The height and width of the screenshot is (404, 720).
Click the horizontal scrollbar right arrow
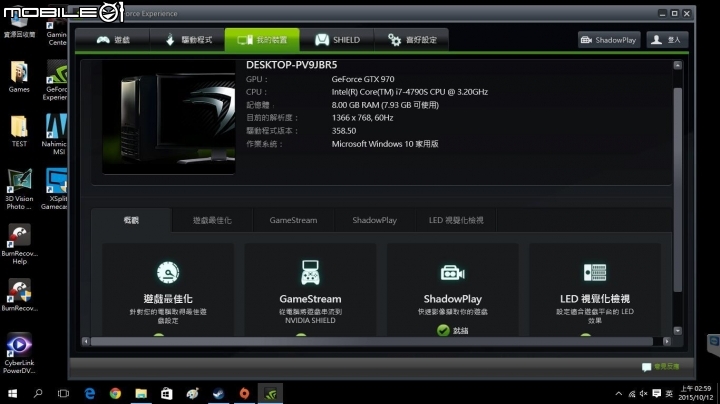(667, 341)
